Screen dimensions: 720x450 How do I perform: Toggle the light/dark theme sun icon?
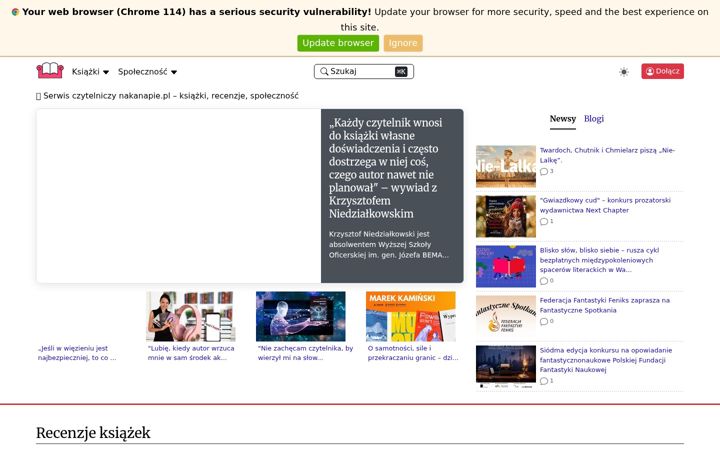(624, 72)
